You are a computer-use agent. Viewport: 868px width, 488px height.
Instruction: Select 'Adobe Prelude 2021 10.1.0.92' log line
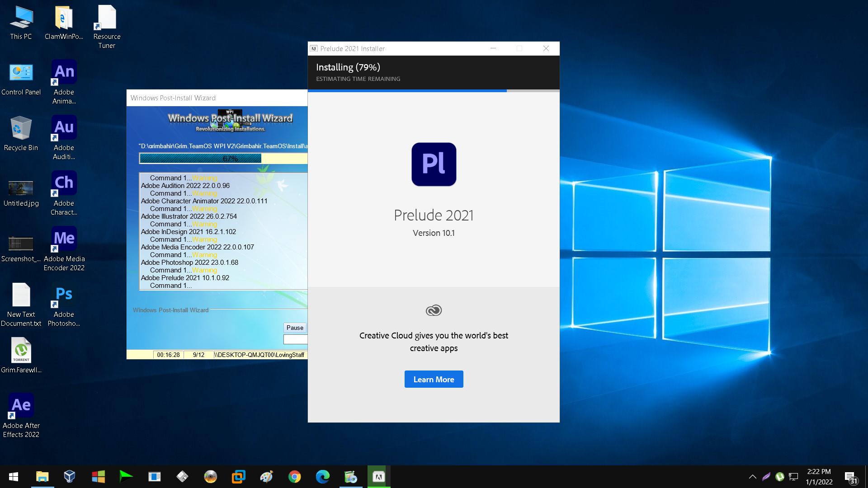point(185,278)
